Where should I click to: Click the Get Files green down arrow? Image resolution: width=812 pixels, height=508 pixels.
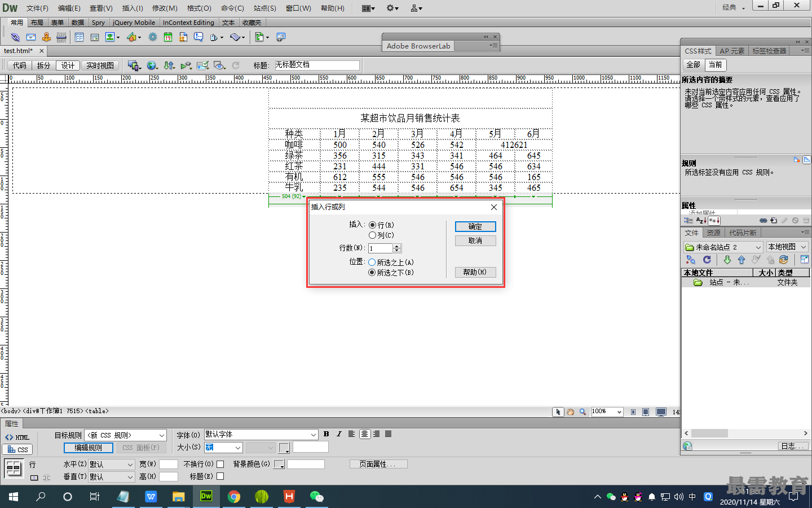tap(727, 260)
